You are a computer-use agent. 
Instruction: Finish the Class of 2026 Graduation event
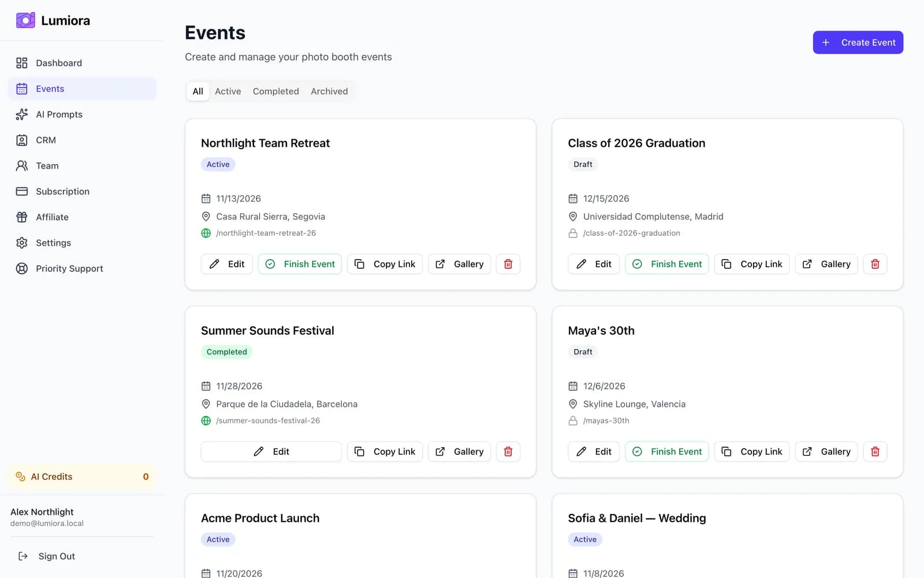click(x=667, y=264)
